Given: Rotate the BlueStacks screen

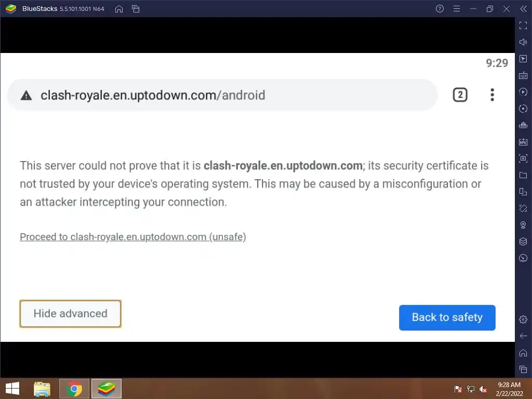Looking at the screenshot, I should [523, 208].
